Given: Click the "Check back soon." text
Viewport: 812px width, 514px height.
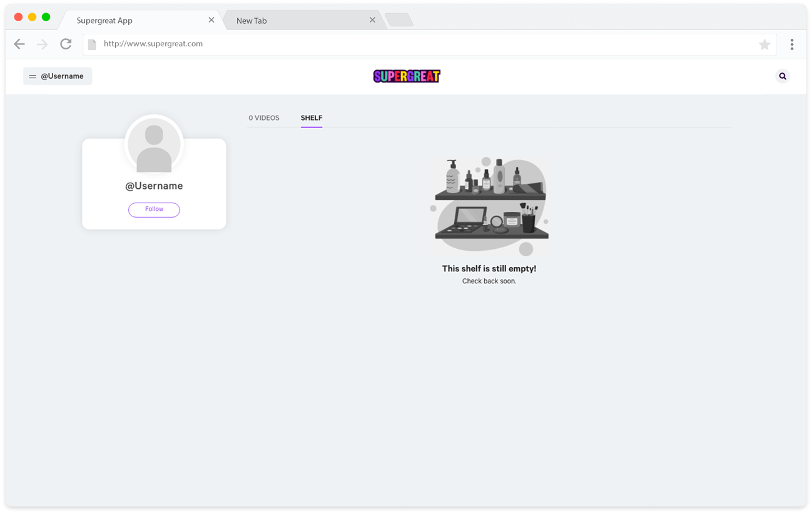Looking at the screenshot, I should [489, 281].
